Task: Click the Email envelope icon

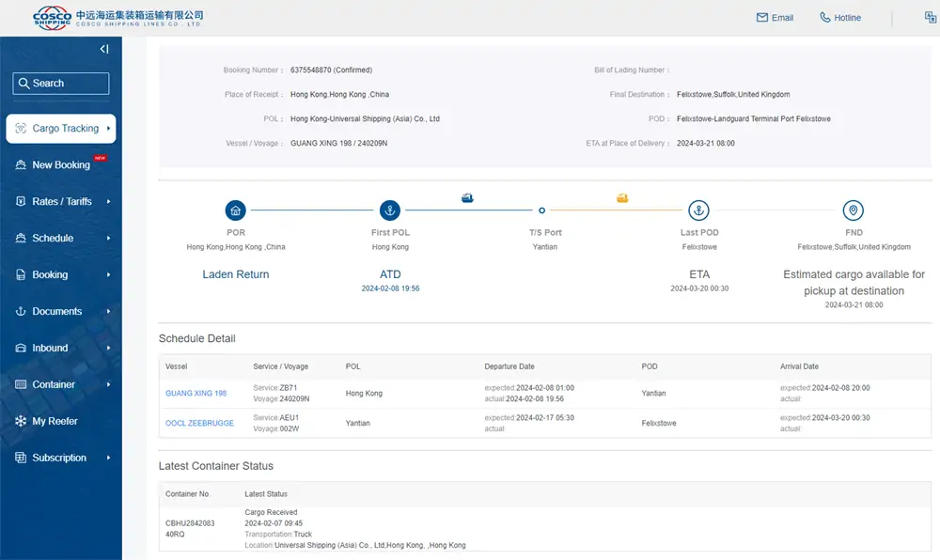Action: coord(762,17)
